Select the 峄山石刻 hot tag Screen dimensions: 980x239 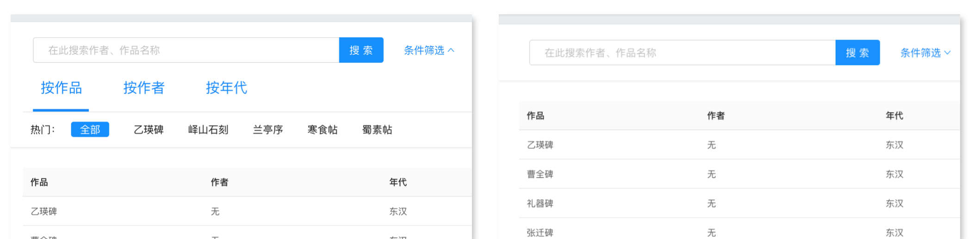pyautogui.click(x=208, y=130)
